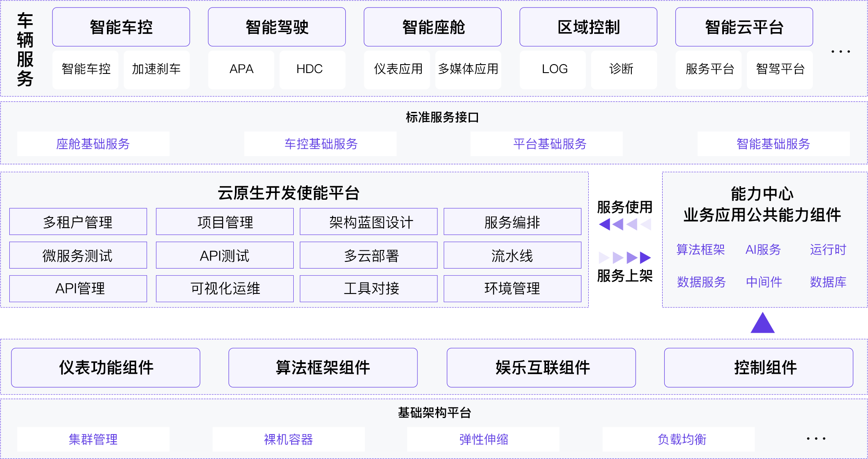Screen dimensions: 868x459
Task: Click the 多租户管理 module
Action: [x=78, y=221]
